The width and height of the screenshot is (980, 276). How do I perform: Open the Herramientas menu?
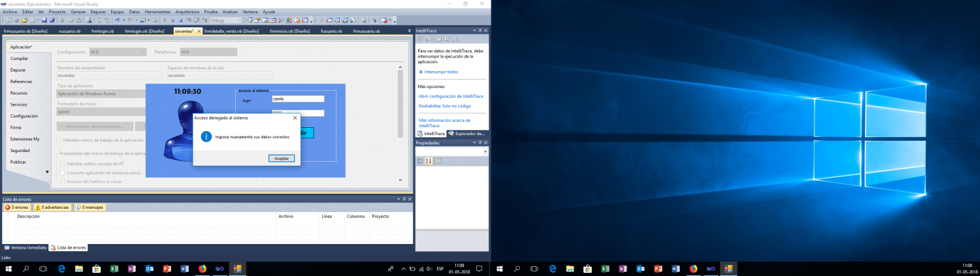click(157, 12)
